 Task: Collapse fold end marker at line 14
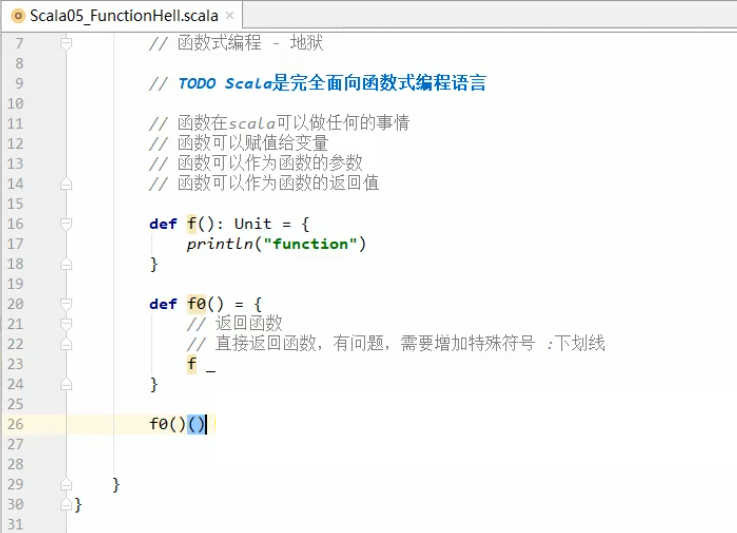pos(66,184)
